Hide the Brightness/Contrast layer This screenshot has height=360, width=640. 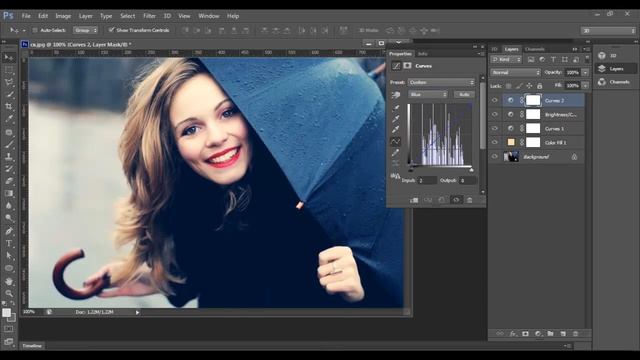coord(495,115)
